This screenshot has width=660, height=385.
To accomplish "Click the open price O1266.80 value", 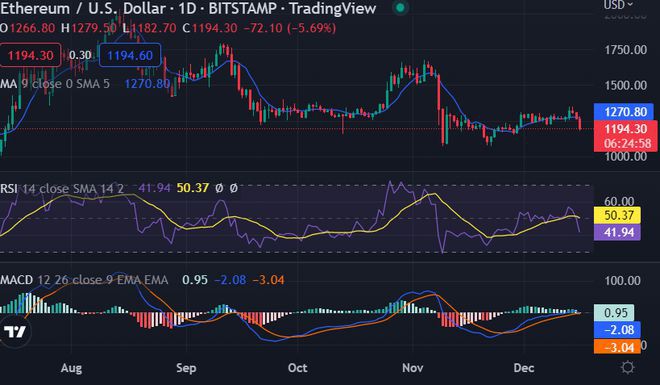I will (x=28, y=28).
